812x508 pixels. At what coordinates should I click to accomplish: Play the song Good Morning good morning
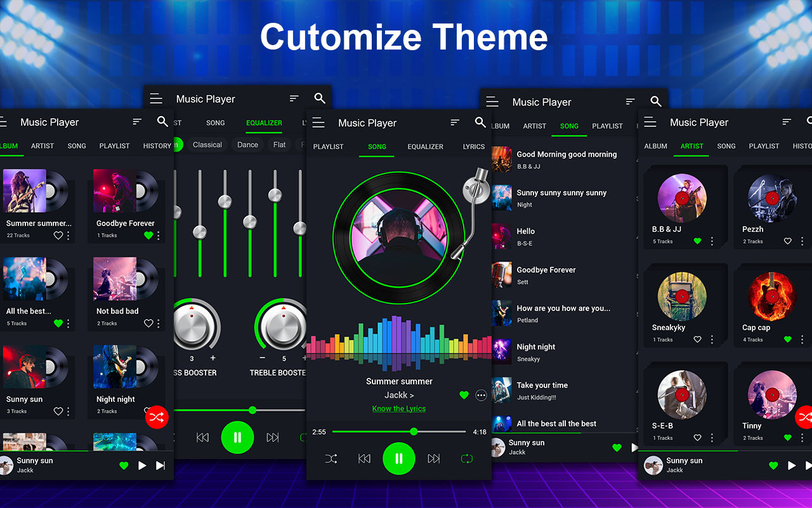tap(564, 159)
